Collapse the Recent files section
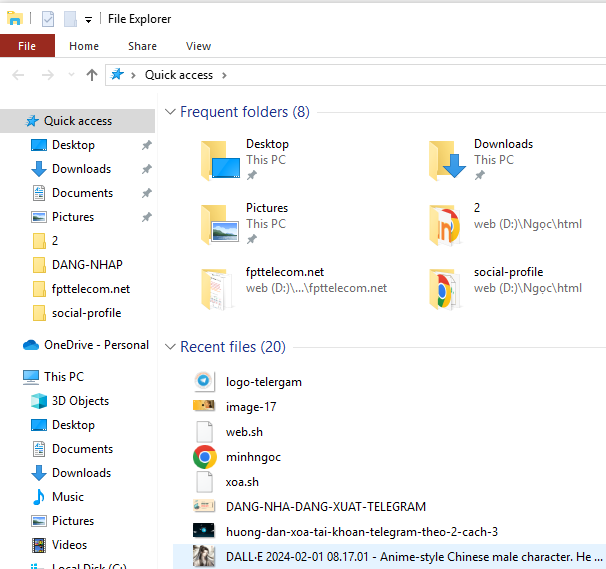 coord(170,347)
